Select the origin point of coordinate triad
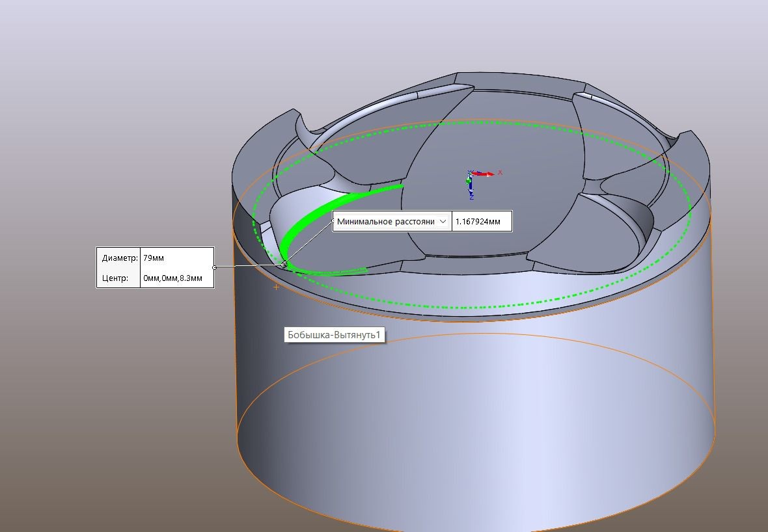This screenshot has height=532, width=768. (x=471, y=174)
